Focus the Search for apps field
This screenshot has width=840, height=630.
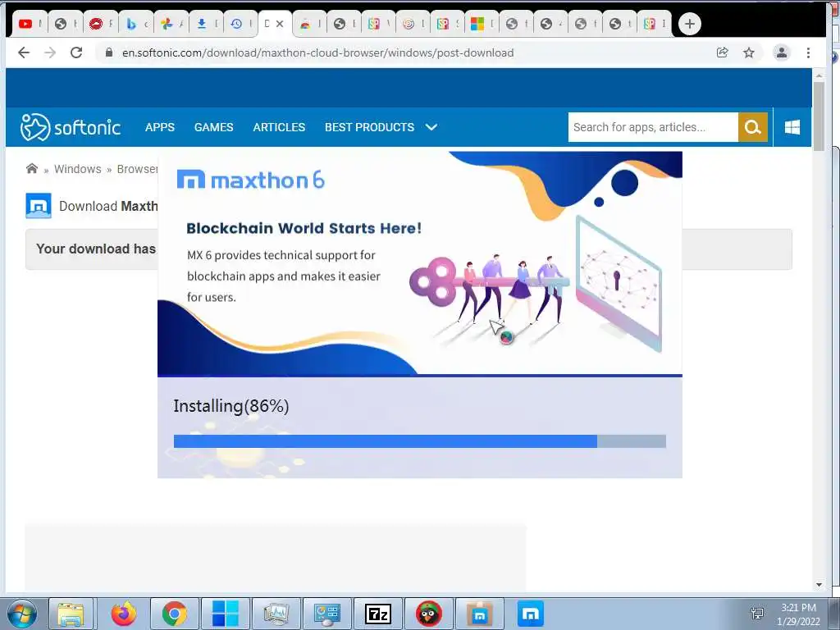(x=653, y=127)
